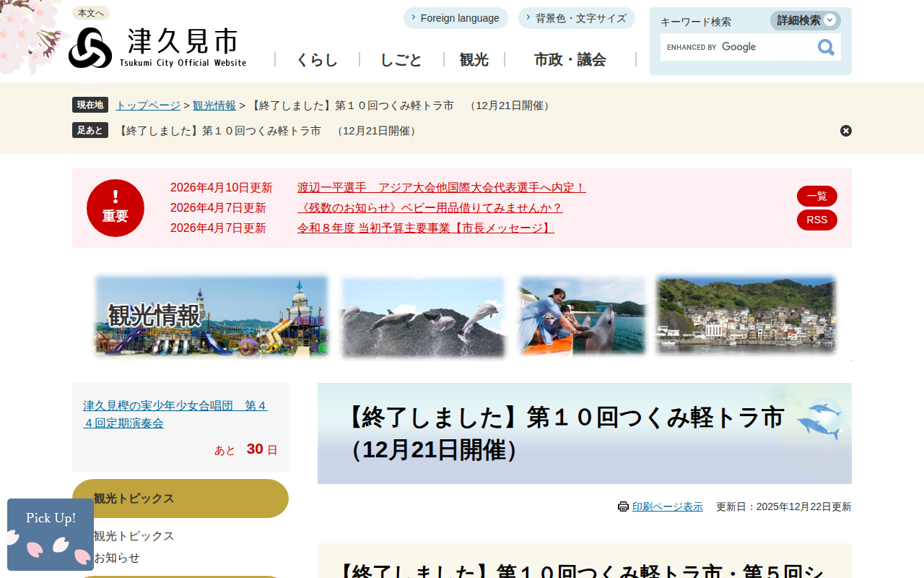Click the jumping dolphins banner photo
The width and height of the screenshot is (924, 578).
[423, 318]
